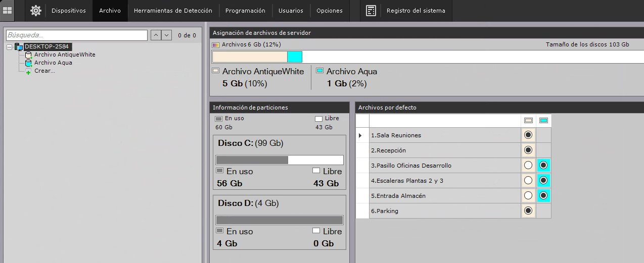This screenshot has width=644, height=263.
Task: Select AntiqueWhite archive for Entrada Almacén
Action: pos(528,196)
